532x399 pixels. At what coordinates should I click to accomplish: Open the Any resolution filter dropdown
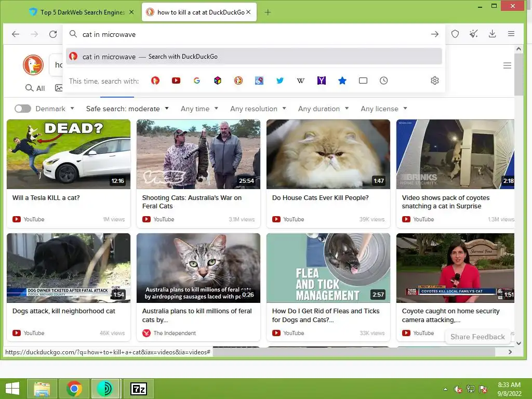pyautogui.click(x=258, y=109)
